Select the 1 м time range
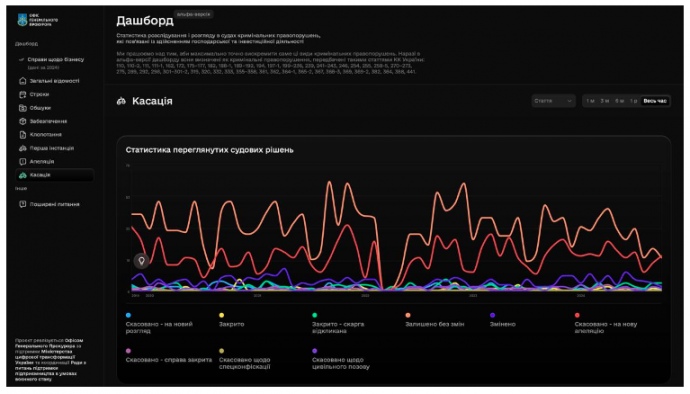The height and width of the screenshot is (394, 690). (590, 101)
